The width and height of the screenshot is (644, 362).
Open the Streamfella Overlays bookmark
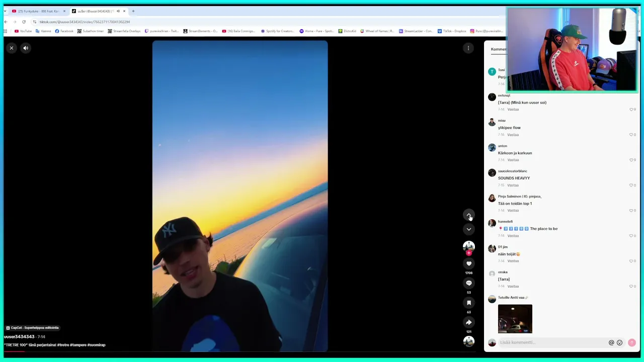(124, 31)
